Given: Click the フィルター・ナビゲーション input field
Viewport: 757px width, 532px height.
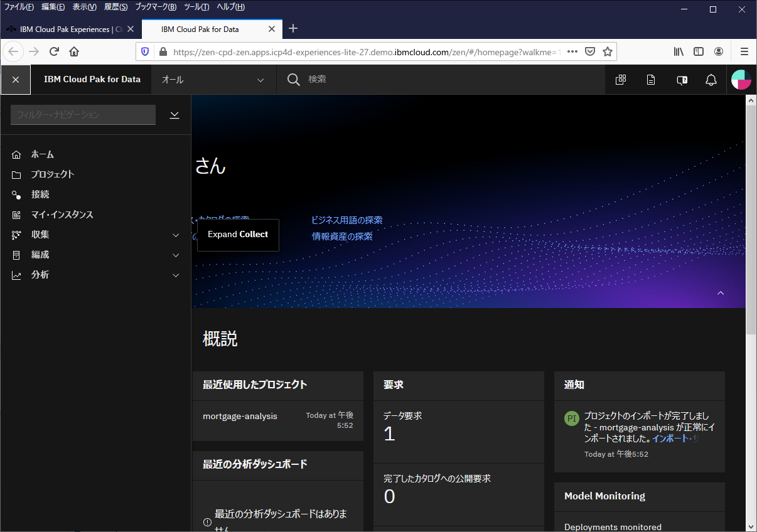Looking at the screenshot, I should [x=83, y=115].
